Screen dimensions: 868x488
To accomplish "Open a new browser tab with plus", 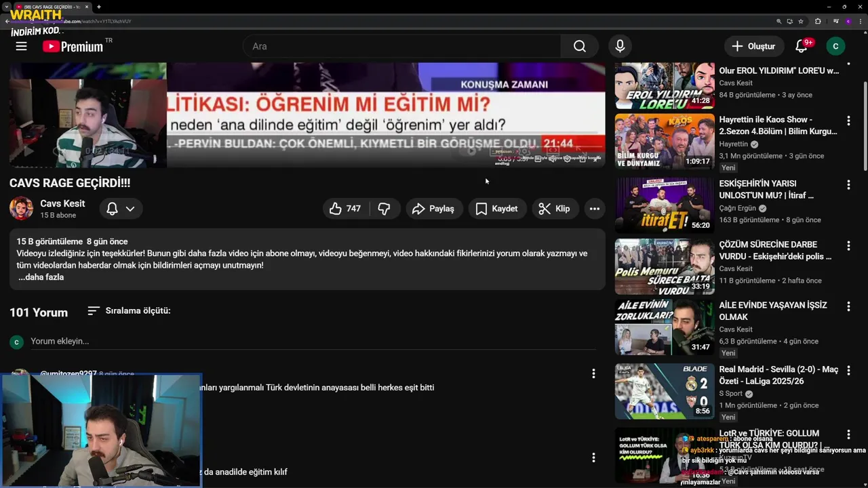I will point(99,7).
